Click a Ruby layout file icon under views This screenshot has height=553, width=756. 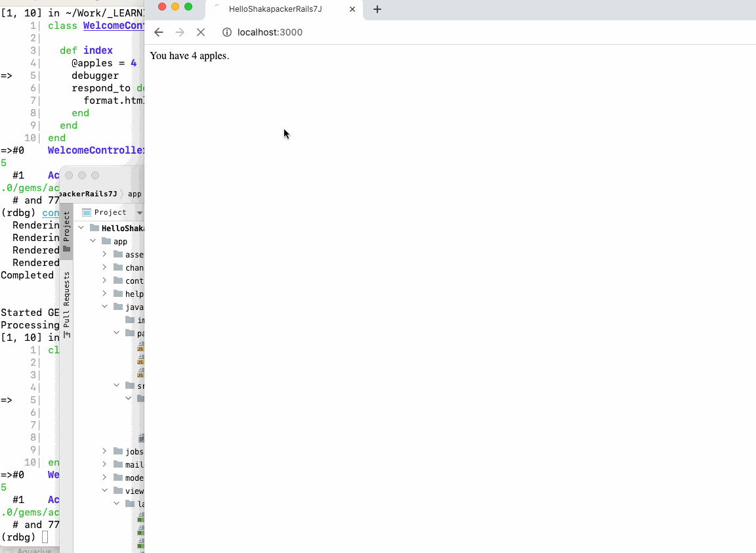pos(140,518)
